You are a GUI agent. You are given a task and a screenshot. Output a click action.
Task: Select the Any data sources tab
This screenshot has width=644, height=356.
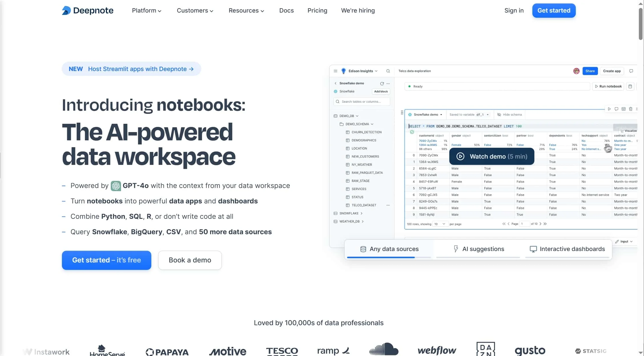[x=389, y=249]
